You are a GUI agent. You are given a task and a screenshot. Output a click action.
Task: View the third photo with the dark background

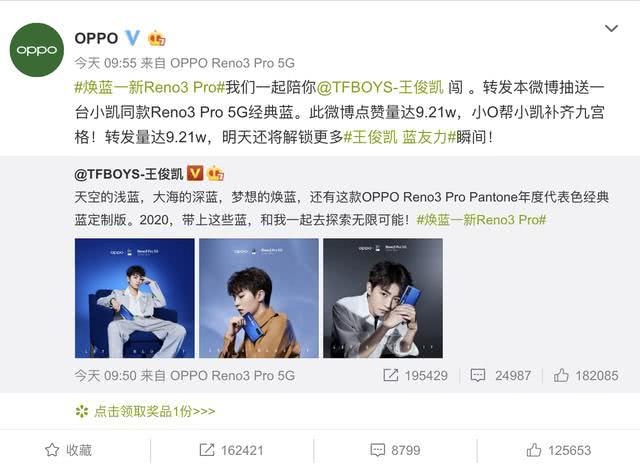[x=383, y=298]
